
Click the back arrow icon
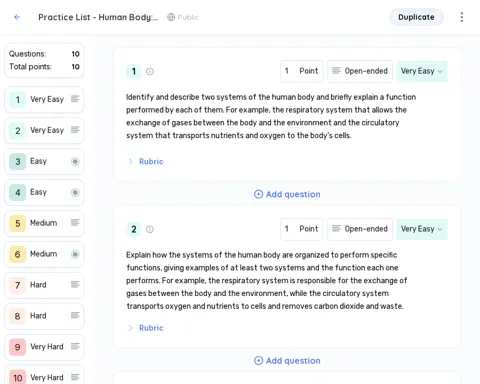pyautogui.click(x=17, y=17)
